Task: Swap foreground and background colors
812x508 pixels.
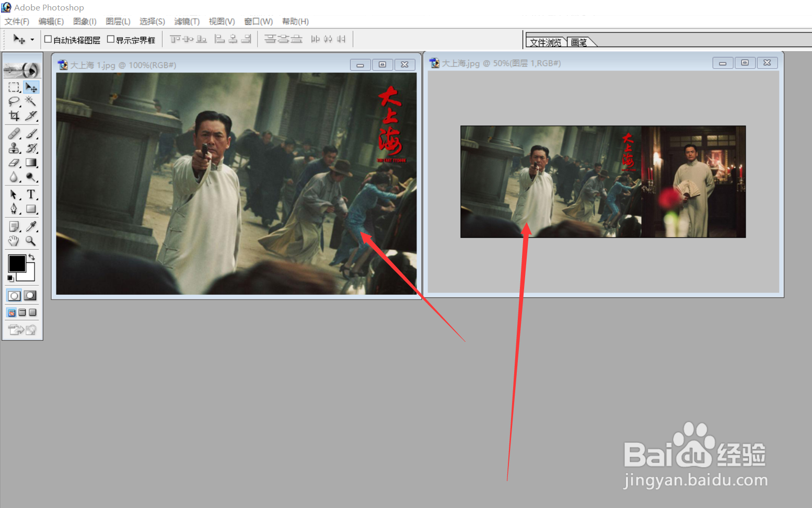Action: pyautogui.click(x=32, y=257)
